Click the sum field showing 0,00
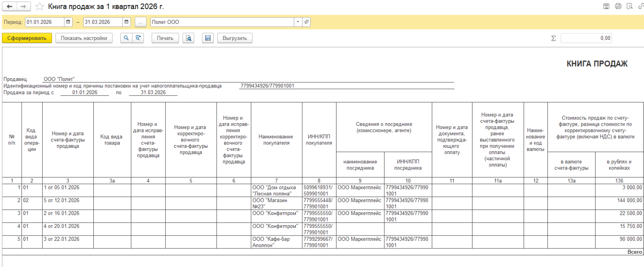This screenshot has height=267, width=644. click(586, 38)
